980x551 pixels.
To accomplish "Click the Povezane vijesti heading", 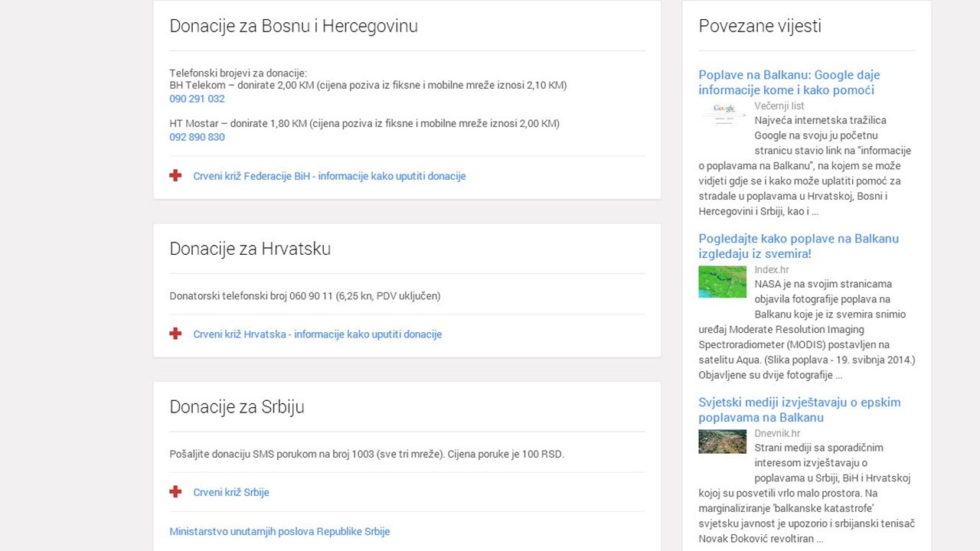I will 759,26.
